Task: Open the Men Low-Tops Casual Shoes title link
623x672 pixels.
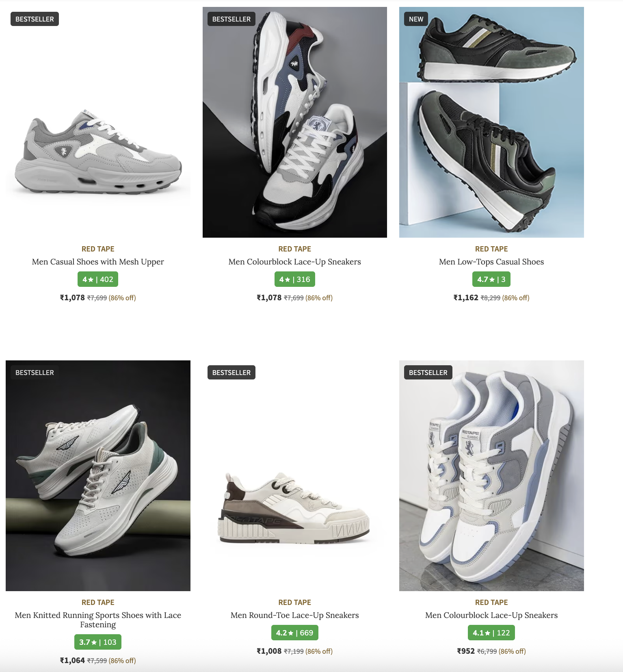Action: (x=491, y=262)
